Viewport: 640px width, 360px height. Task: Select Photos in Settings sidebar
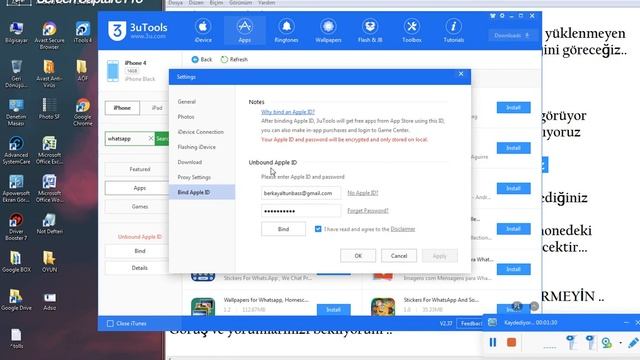click(186, 117)
